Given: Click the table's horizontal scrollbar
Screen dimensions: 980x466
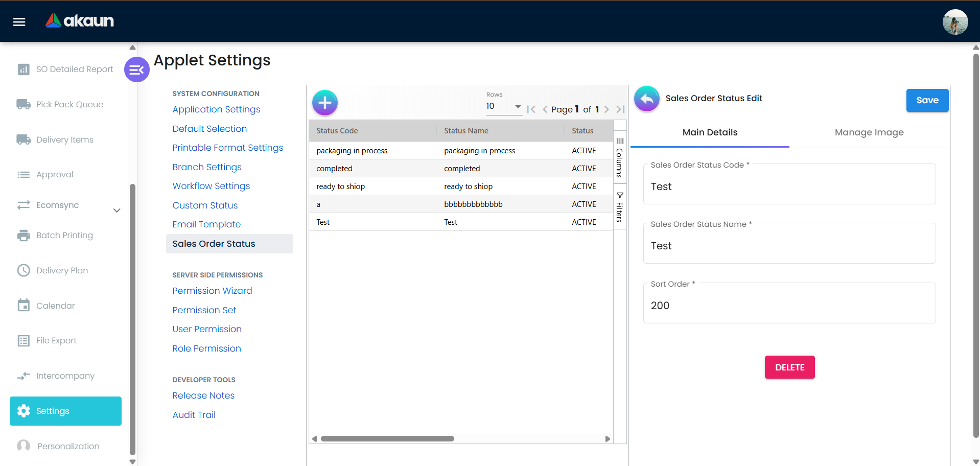Looking at the screenshot, I should [x=387, y=439].
